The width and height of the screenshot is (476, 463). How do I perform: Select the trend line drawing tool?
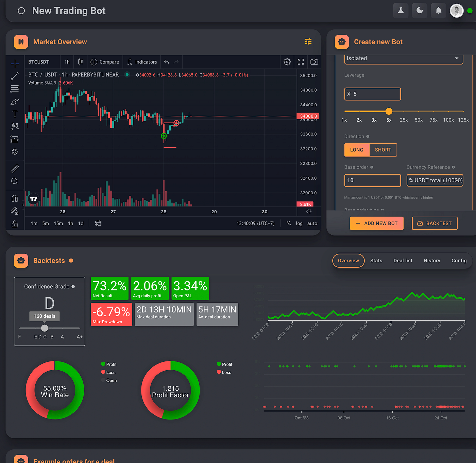pos(15,76)
